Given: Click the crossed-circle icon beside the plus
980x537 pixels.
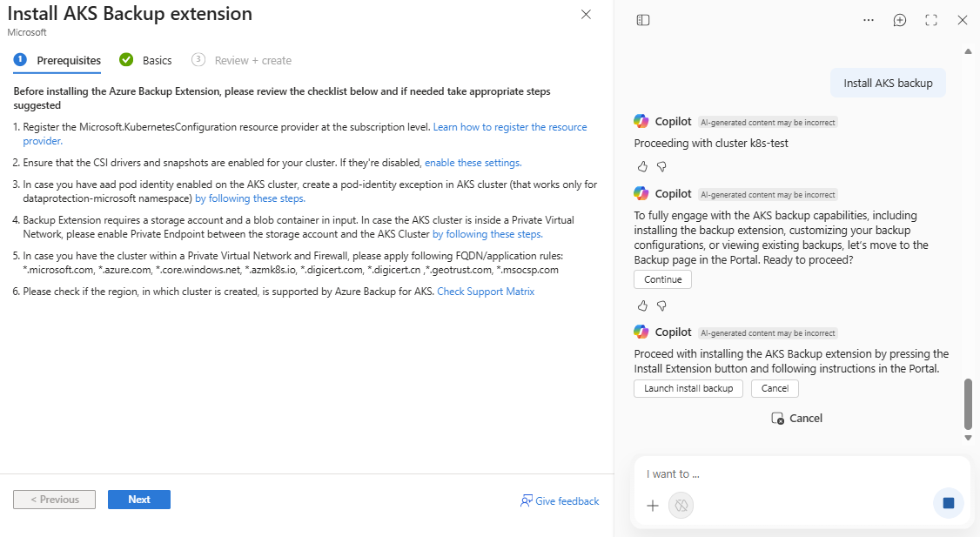Looking at the screenshot, I should point(681,505).
